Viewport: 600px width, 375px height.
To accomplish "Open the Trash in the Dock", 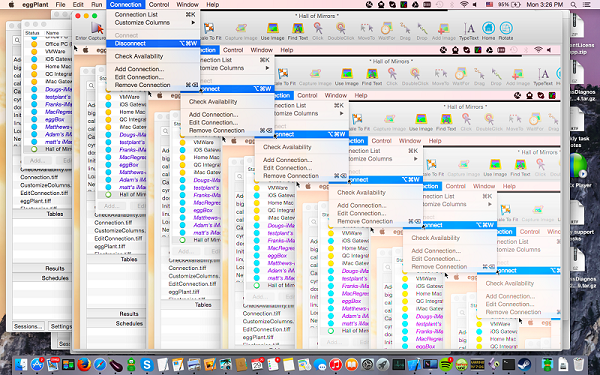I will pos(579,365).
